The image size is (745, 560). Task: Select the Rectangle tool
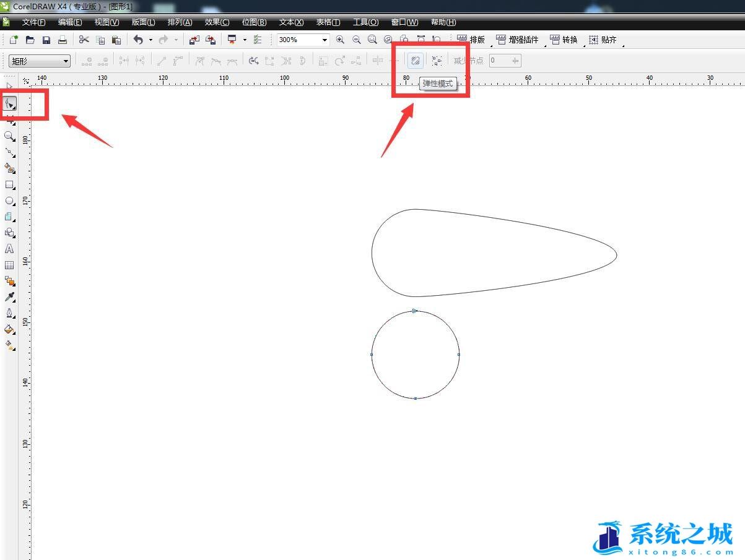[x=9, y=184]
